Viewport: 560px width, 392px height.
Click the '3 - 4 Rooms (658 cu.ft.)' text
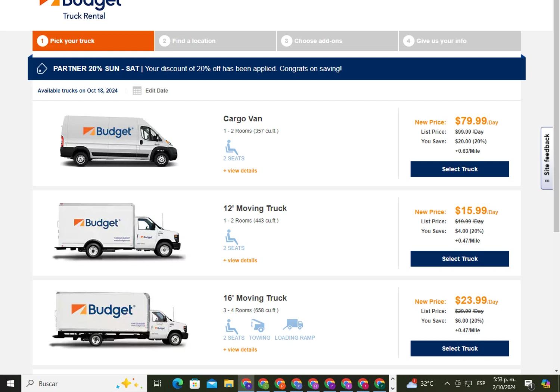(251, 310)
